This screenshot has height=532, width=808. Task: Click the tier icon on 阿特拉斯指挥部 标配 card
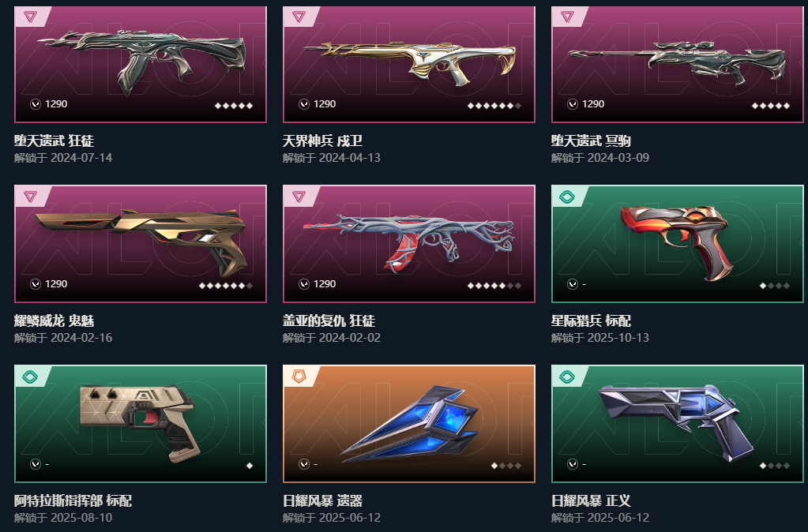[x=30, y=377]
